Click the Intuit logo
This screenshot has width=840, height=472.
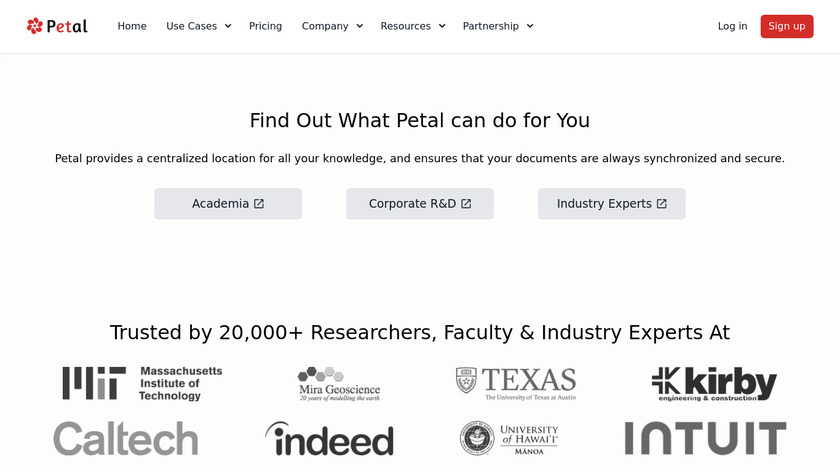[x=705, y=438]
